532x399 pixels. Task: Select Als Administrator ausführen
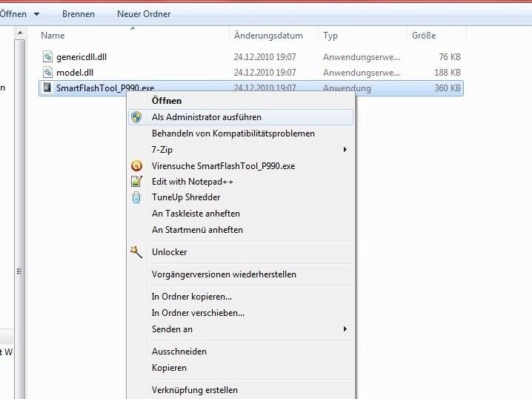[241, 117]
